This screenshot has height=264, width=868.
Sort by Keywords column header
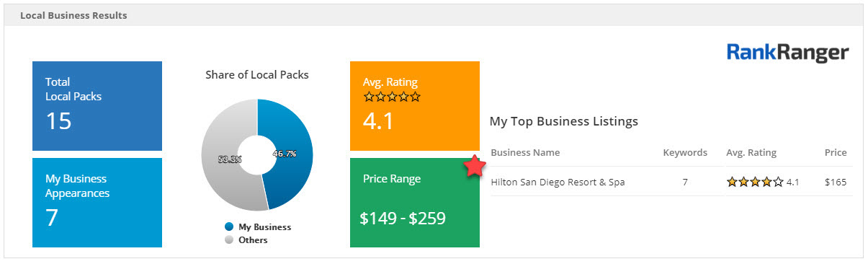685,153
